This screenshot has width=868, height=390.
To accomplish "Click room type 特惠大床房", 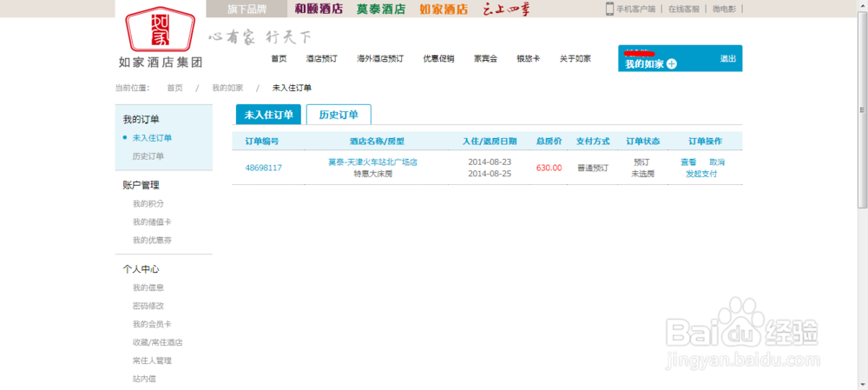I will tap(372, 174).
